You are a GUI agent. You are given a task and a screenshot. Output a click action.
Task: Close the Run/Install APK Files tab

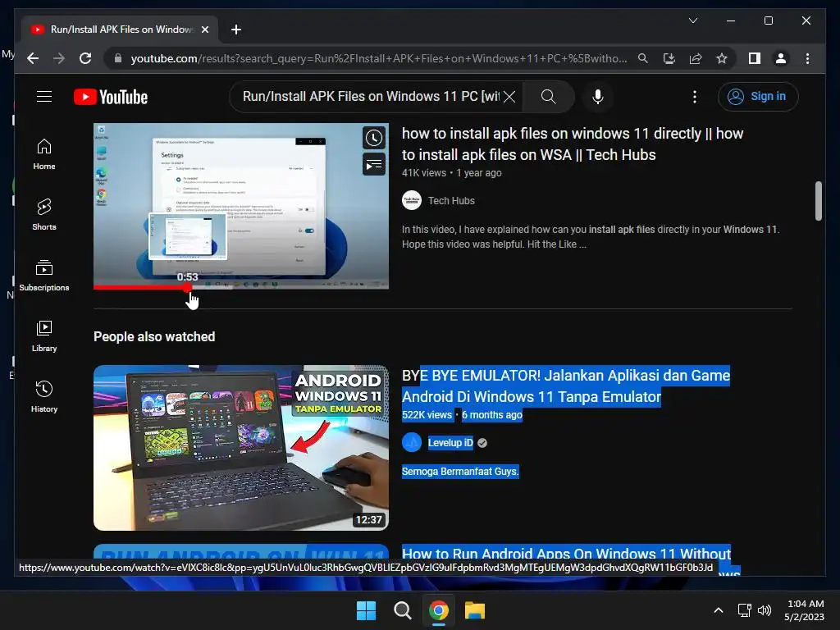204,30
